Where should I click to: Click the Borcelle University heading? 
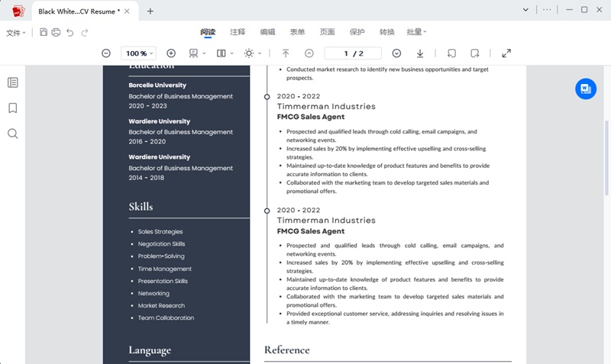(x=157, y=85)
